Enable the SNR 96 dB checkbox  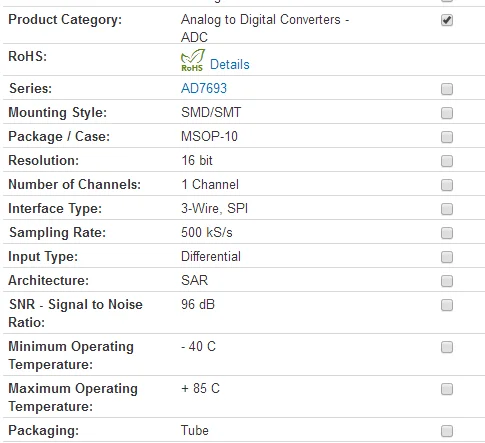[x=447, y=305]
